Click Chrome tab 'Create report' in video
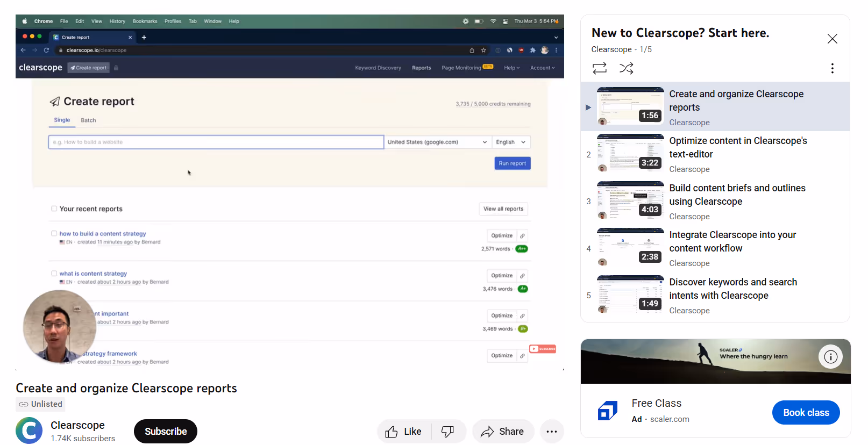 pyautogui.click(x=93, y=38)
